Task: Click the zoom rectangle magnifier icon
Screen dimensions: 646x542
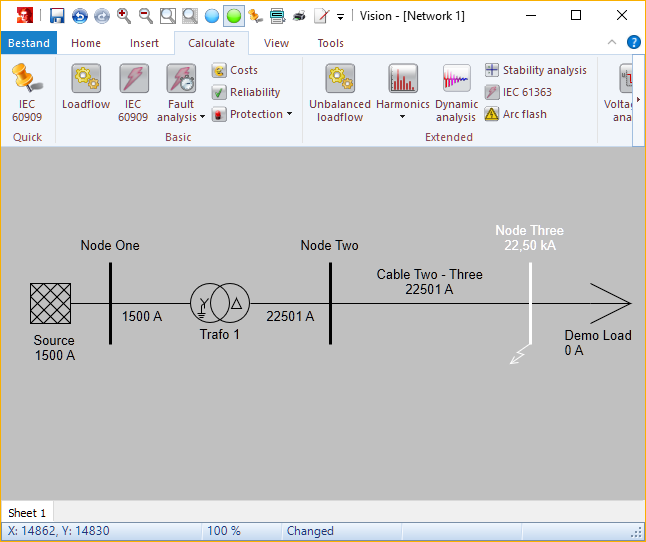Action: point(168,16)
